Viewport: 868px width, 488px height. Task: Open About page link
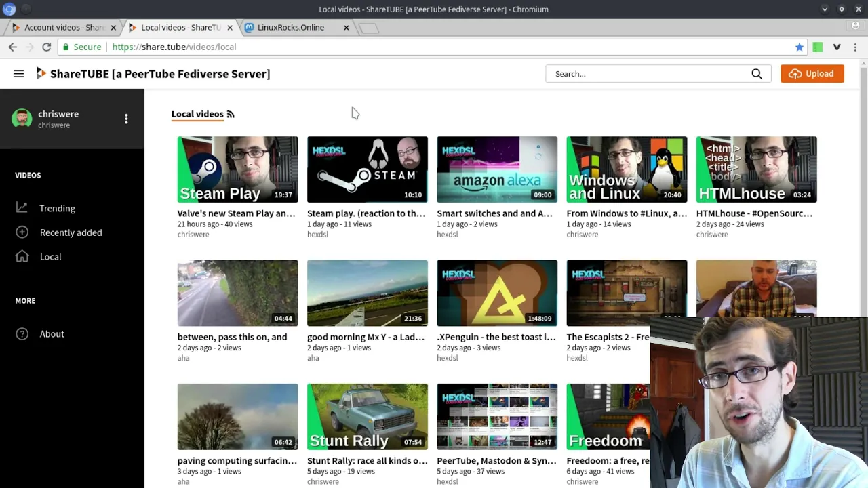[52, 333]
